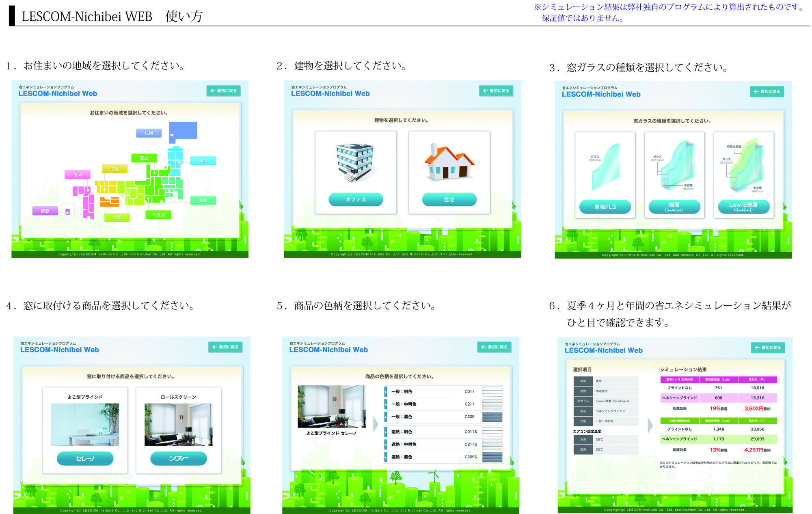Choose the ソフィー roll screen button

pyautogui.click(x=179, y=458)
